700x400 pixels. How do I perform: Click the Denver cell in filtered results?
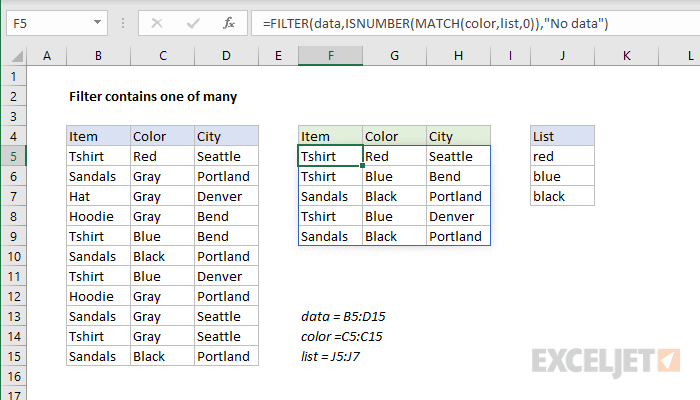[x=458, y=216]
